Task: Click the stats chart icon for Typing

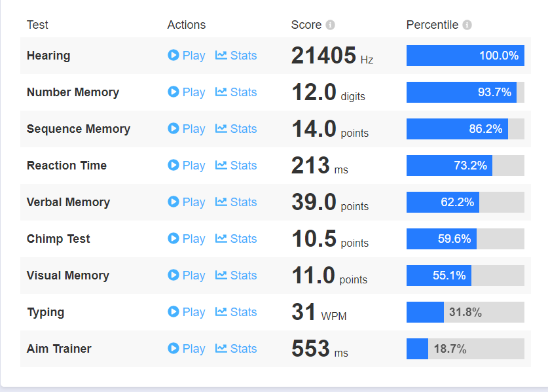Action: pyautogui.click(x=221, y=312)
